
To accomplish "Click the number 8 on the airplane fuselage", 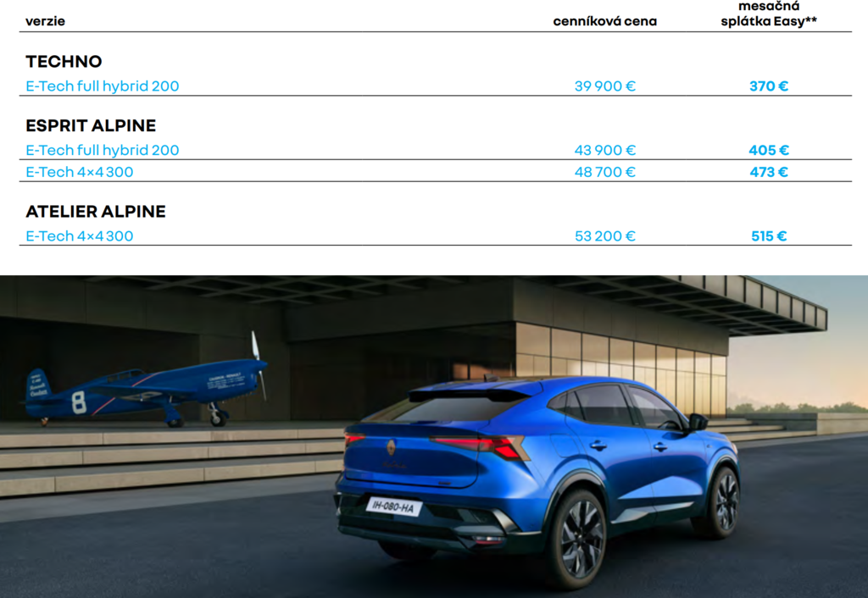I will point(79,402).
